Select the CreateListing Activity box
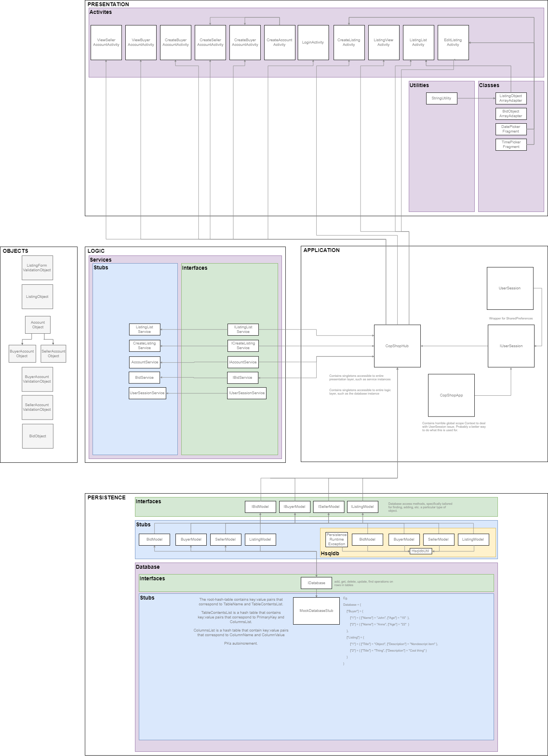 click(x=349, y=42)
